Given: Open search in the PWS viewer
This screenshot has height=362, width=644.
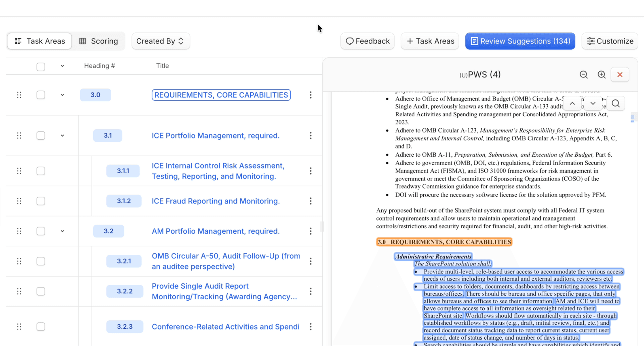Looking at the screenshot, I should pyautogui.click(x=616, y=103).
